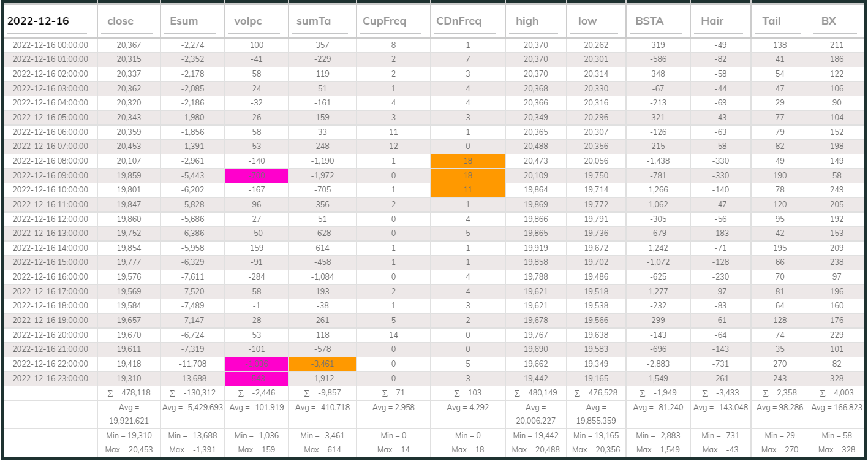Image resolution: width=868 pixels, height=461 pixels.
Task: Click the magenta volpc cell in the 09:00 row
Action: click(x=256, y=175)
